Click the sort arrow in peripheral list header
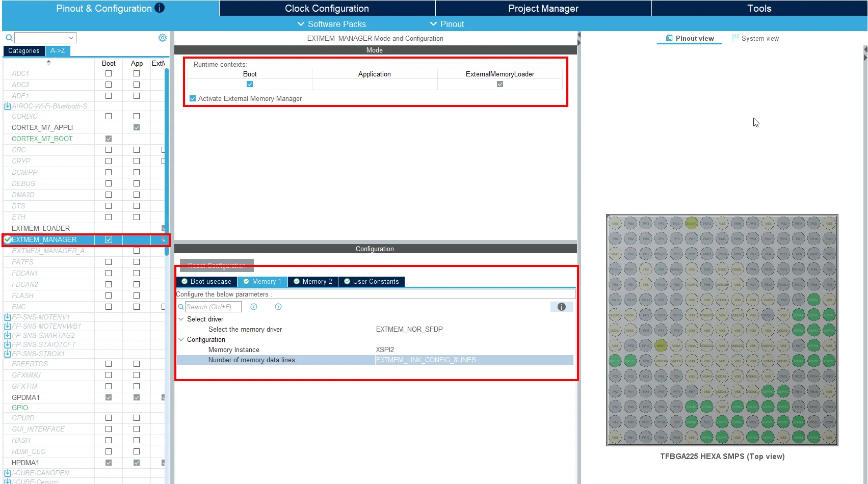The height and width of the screenshot is (484, 868). [x=48, y=63]
